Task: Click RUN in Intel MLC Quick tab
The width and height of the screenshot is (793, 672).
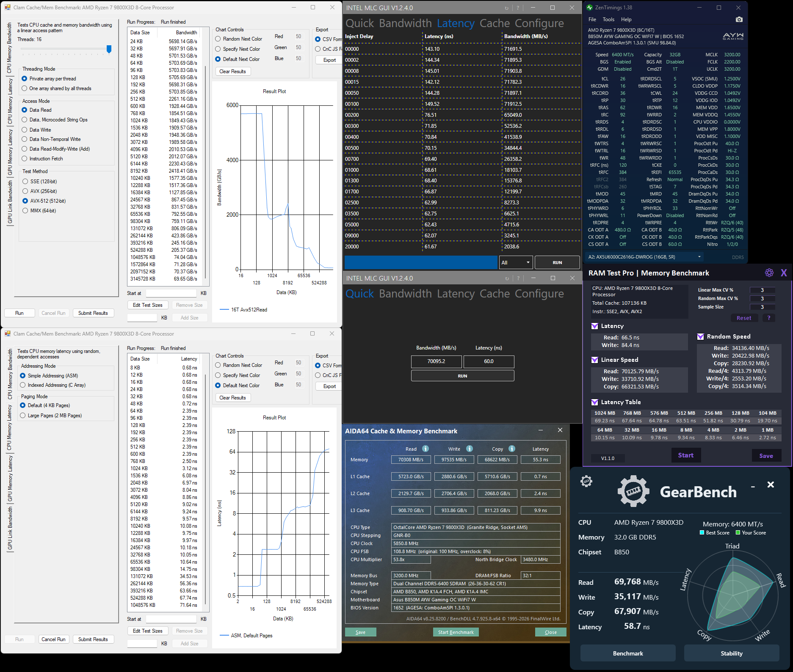Action: pos(462,376)
